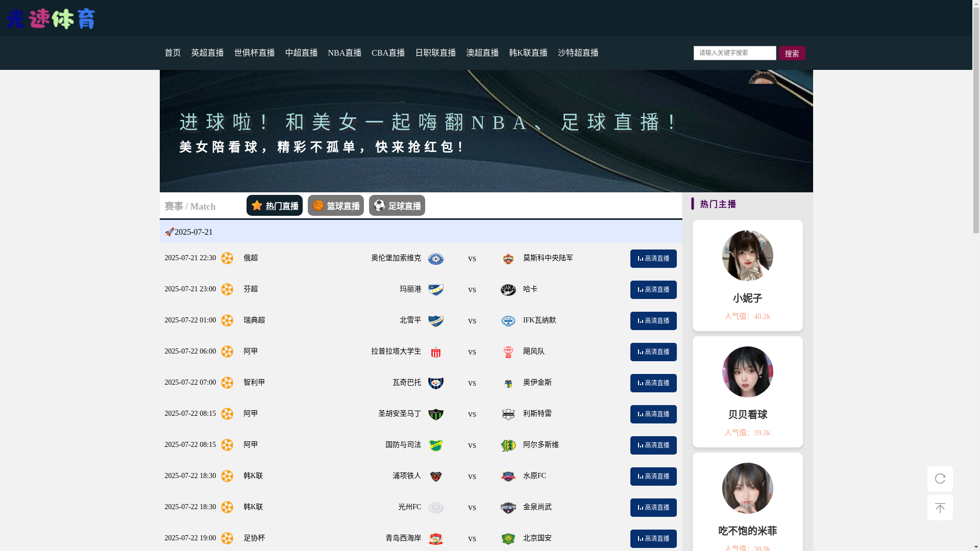Click the 贝贝看球 streamer name
Screen dimensions: 980x551
coord(747,415)
